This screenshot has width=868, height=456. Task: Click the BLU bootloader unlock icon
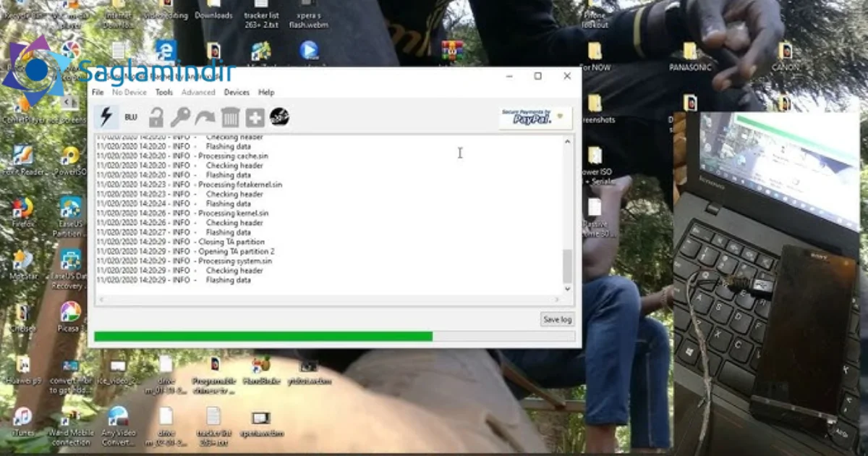click(131, 117)
